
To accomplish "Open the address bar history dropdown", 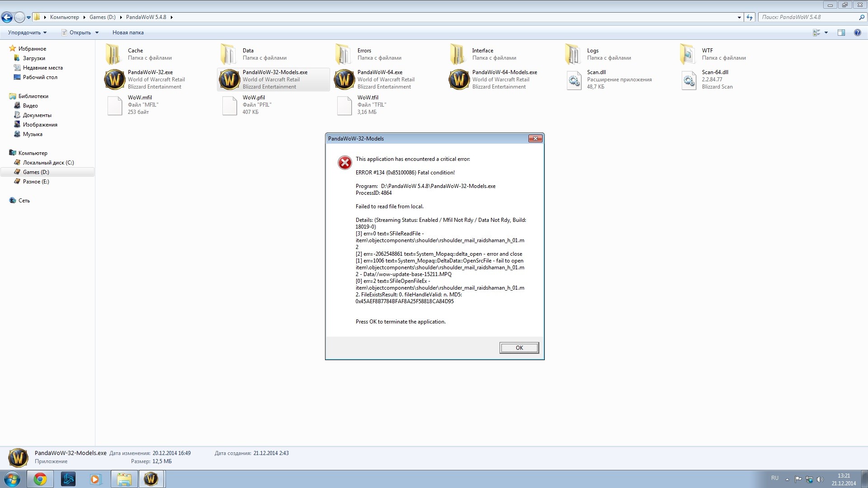I will 739,17.
